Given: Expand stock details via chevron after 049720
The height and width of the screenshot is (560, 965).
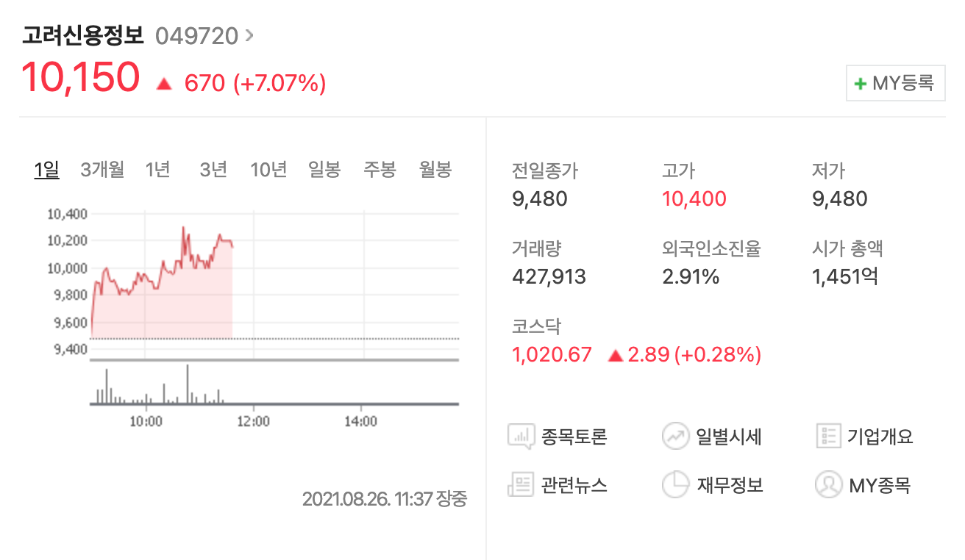Looking at the screenshot, I should click(x=249, y=35).
